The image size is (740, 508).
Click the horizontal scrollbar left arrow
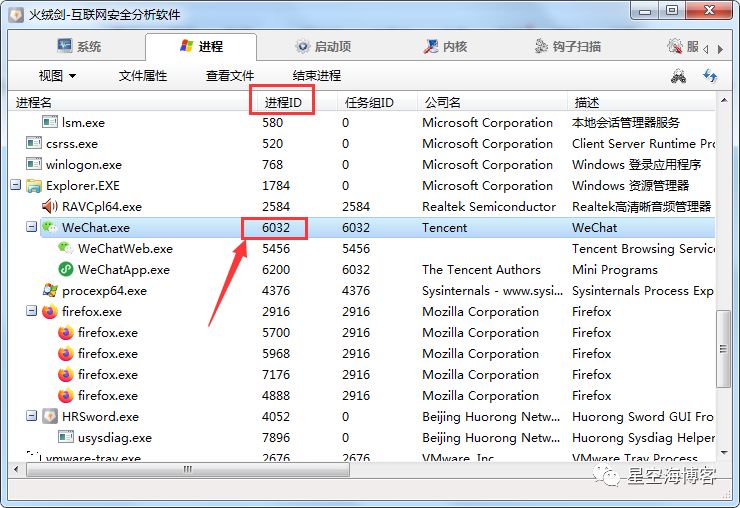coord(17,469)
